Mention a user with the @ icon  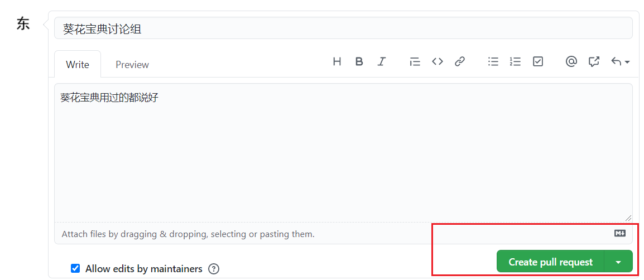pyautogui.click(x=571, y=61)
